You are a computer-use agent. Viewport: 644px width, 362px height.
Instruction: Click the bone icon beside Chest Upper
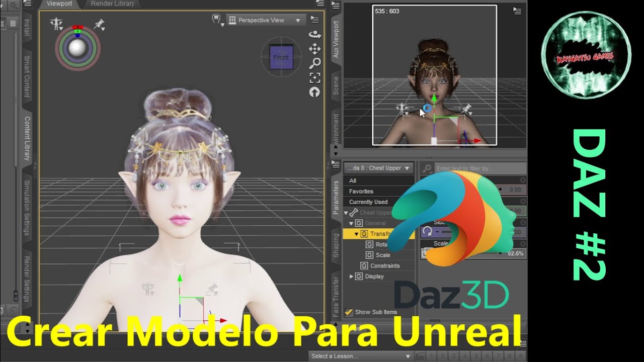tap(354, 213)
